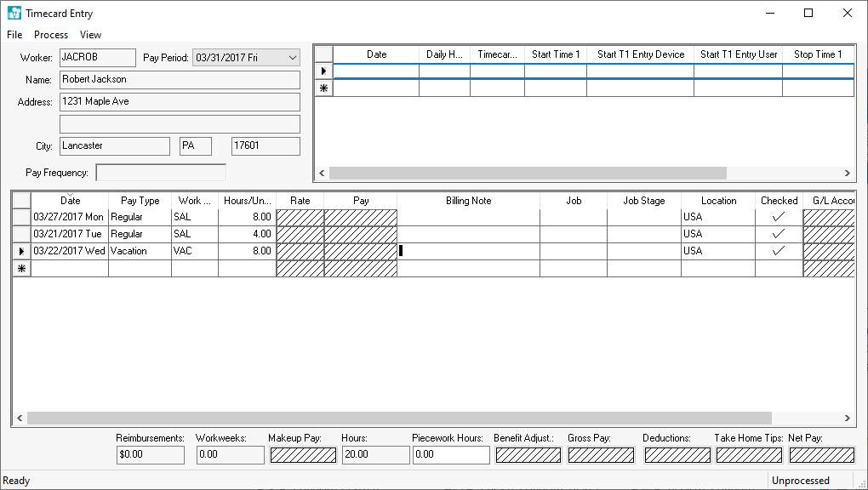868x490 pixels.
Task: Uncheck the Checked cell for 03/21/2017 Tue
Action: 779,234
